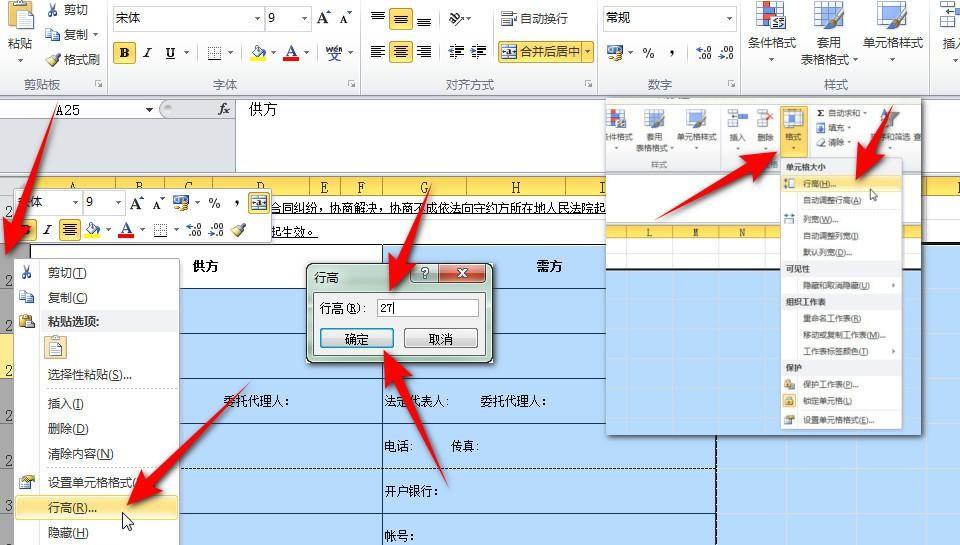This screenshot has width=960, height=545.
Task: Click the text orientation icon
Action: pyautogui.click(x=457, y=18)
